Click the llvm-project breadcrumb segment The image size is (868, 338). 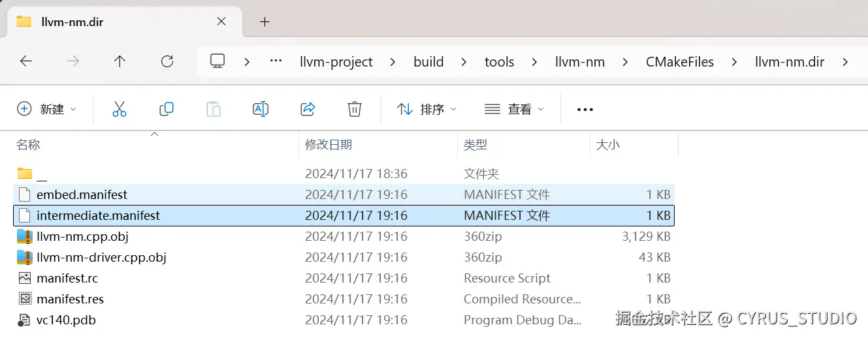(x=336, y=62)
